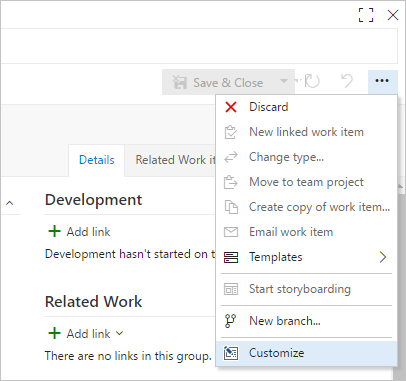Click the refresh work item icon
Screen dimensions: 406x381
coord(312,81)
